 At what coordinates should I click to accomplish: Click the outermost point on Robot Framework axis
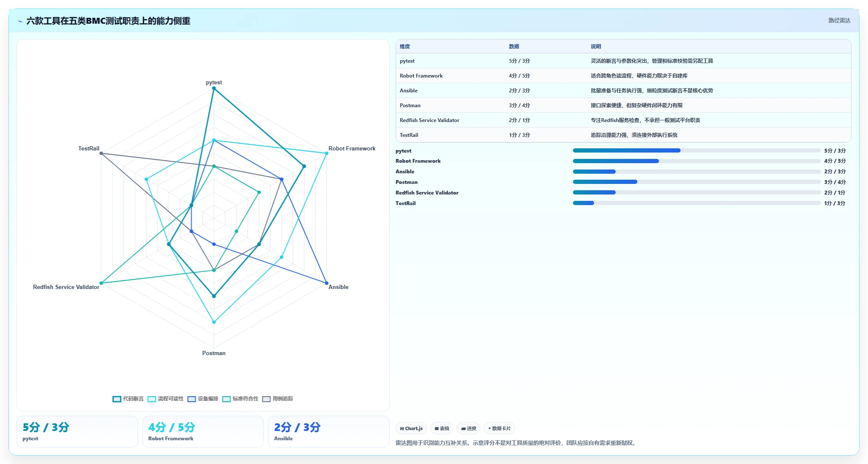327,153
